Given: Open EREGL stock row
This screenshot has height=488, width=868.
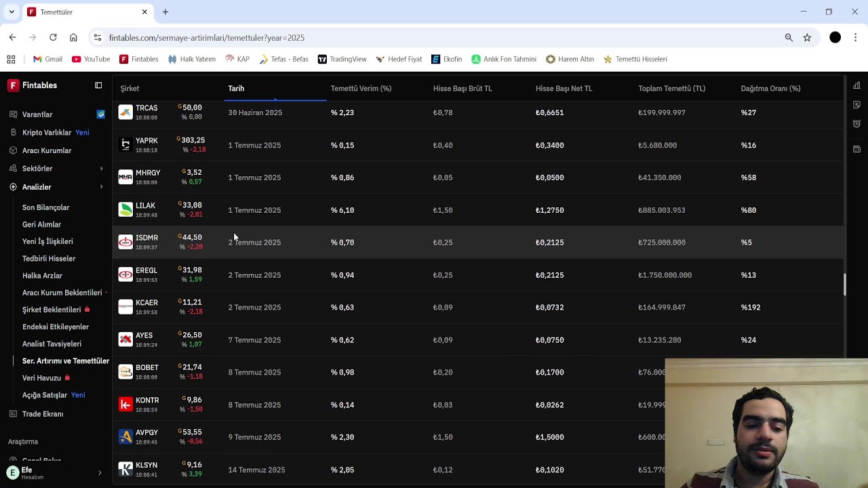Looking at the screenshot, I should [478, 275].
